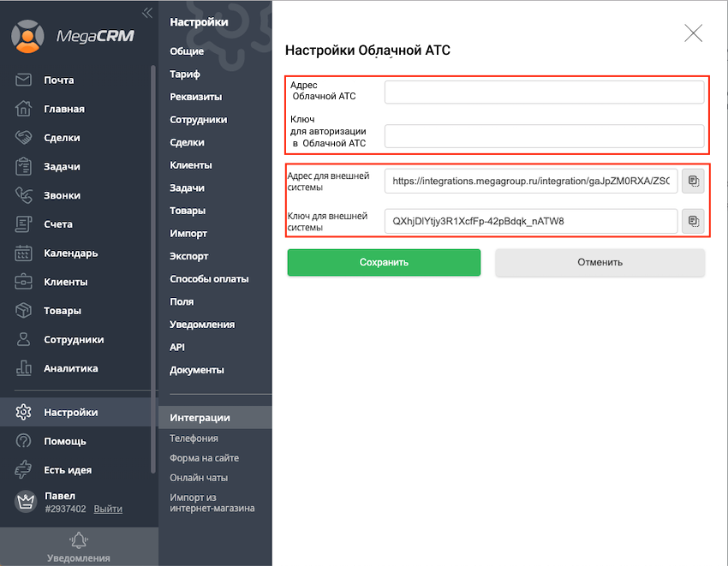
Task: Collapse the sidebar with double chevron
Action: [x=147, y=13]
